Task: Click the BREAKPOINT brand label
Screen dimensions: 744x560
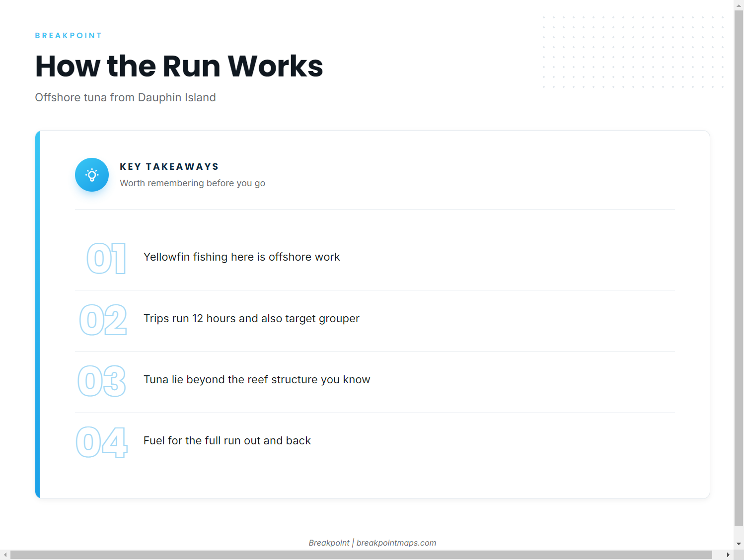Action: coord(69,36)
